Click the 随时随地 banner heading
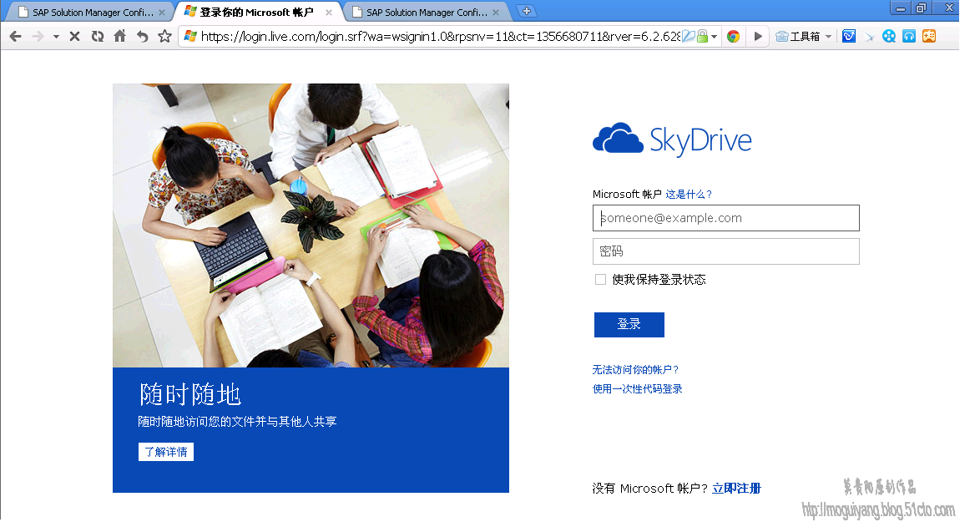This screenshot has width=980, height=522. pos(190,394)
